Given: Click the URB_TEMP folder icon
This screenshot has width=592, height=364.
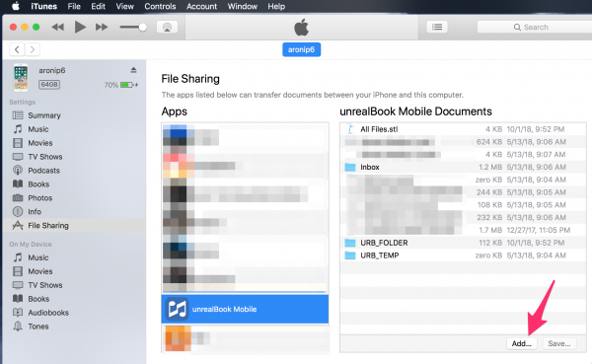Looking at the screenshot, I should pyautogui.click(x=350, y=255).
